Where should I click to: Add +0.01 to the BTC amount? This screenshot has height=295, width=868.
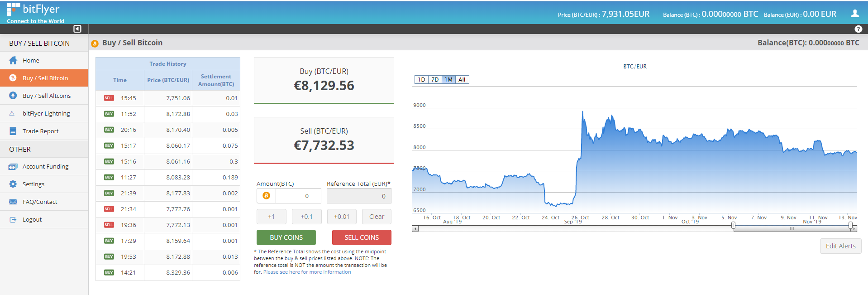342,217
